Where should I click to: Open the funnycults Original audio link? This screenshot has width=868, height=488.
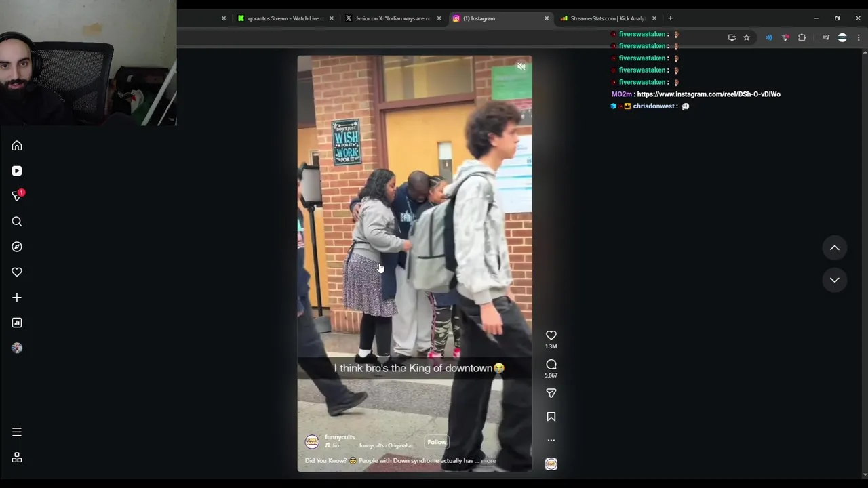pos(385,445)
